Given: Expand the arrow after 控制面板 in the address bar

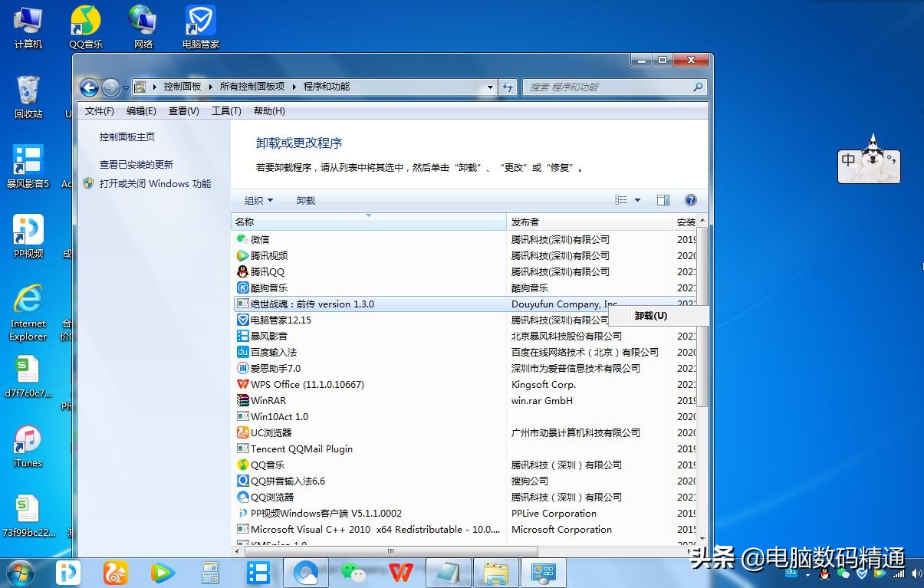Looking at the screenshot, I should (x=209, y=87).
